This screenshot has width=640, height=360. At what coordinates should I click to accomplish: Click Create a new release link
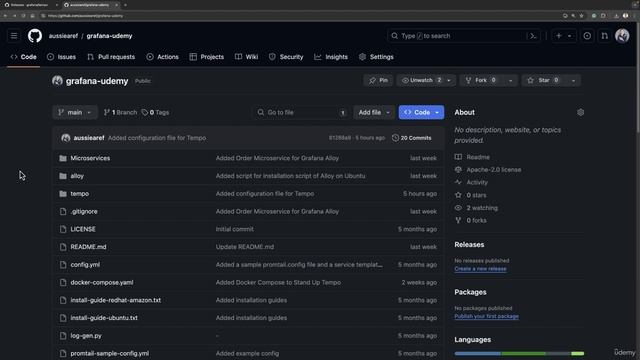click(480, 269)
